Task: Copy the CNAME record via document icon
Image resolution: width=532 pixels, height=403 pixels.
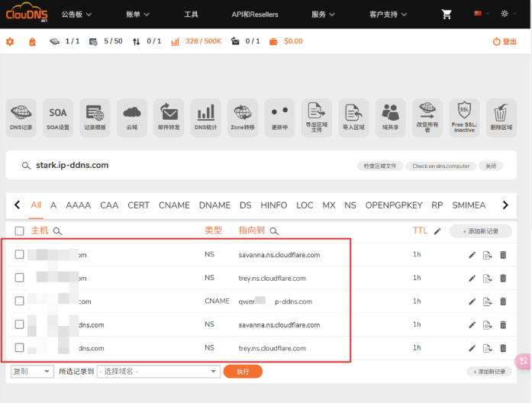Action: (487, 301)
